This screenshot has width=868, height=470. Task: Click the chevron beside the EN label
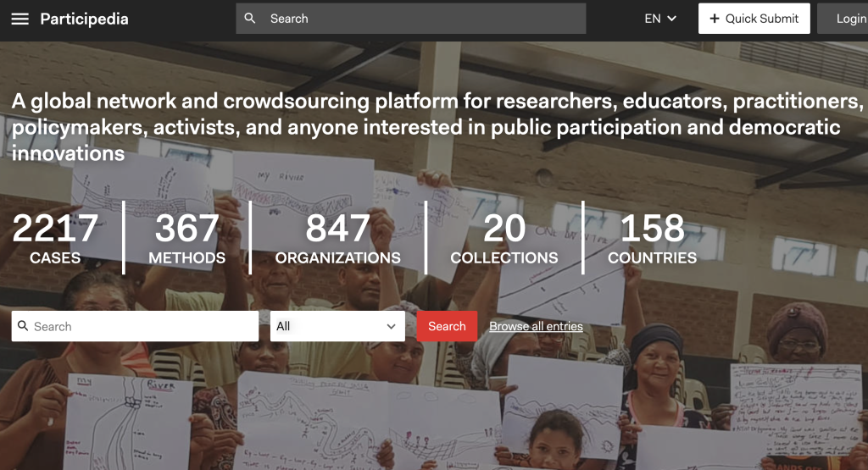(x=672, y=19)
